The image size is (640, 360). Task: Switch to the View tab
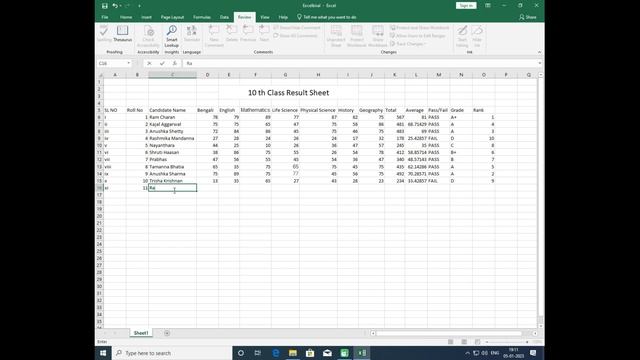(265, 17)
